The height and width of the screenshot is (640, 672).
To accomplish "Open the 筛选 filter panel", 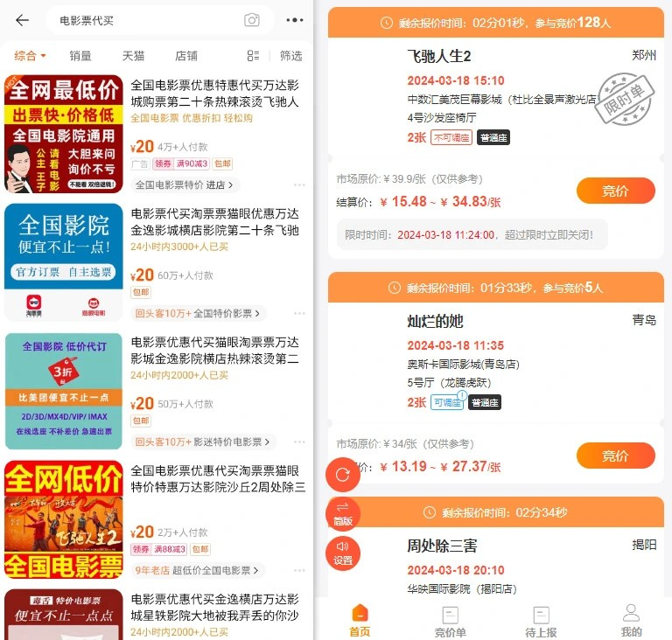I will coord(290,56).
